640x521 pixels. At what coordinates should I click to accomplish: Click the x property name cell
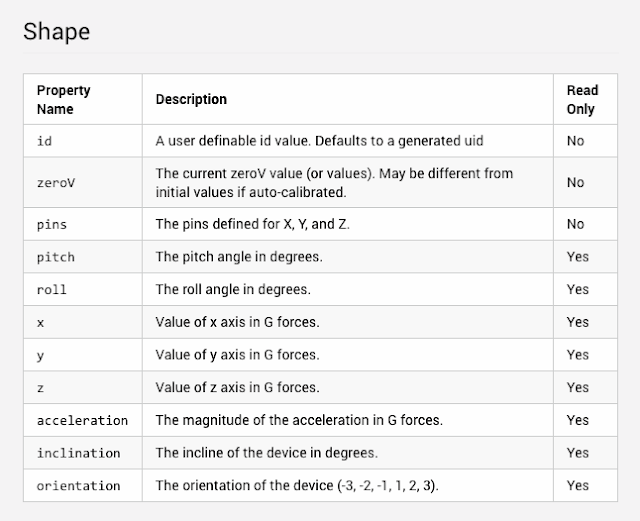(40, 322)
